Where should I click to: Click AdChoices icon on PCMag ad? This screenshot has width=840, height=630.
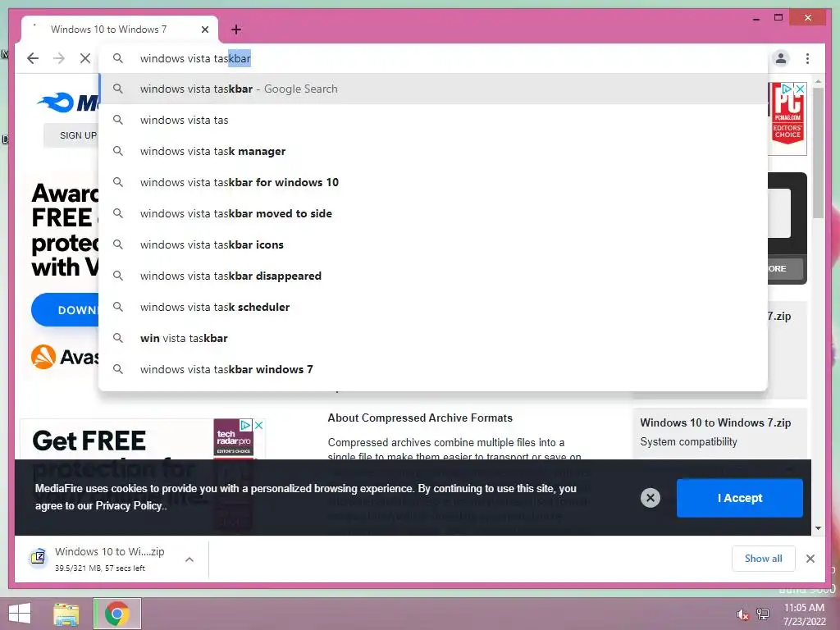pyautogui.click(x=787, y=89)
